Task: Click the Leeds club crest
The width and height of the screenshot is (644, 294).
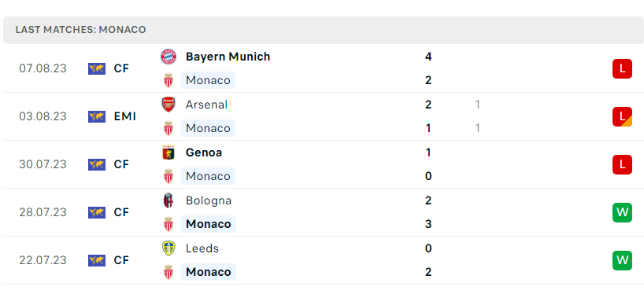Action: 168,248
